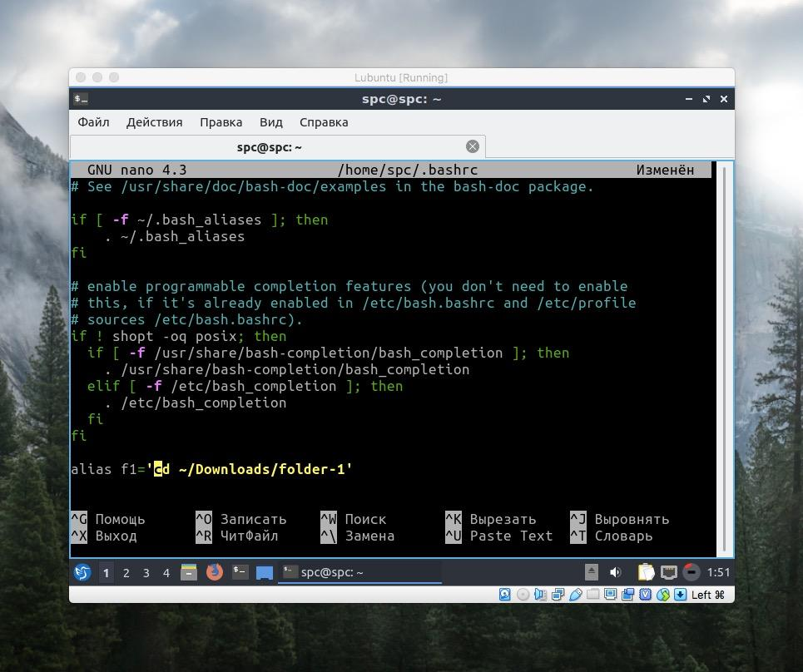803x672 pixels.
Task: Select the spc@spc terminal tab
Action: click(x=269, y=146)
